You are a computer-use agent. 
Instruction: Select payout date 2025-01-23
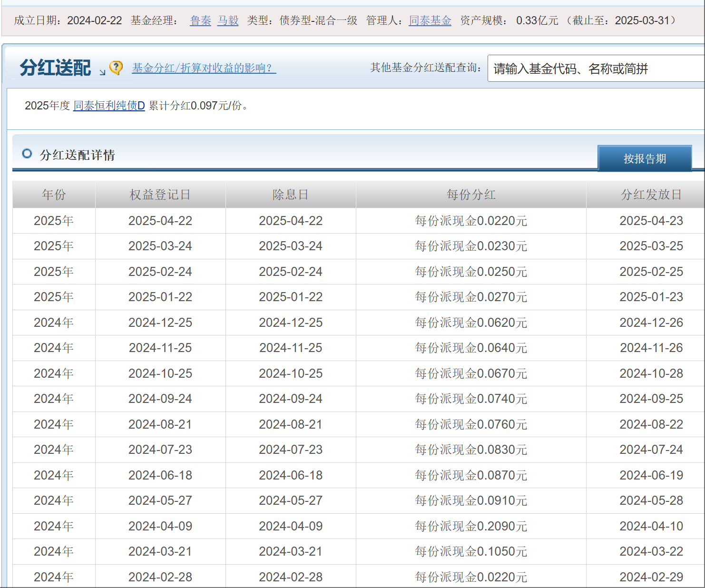tap(651, 297)
